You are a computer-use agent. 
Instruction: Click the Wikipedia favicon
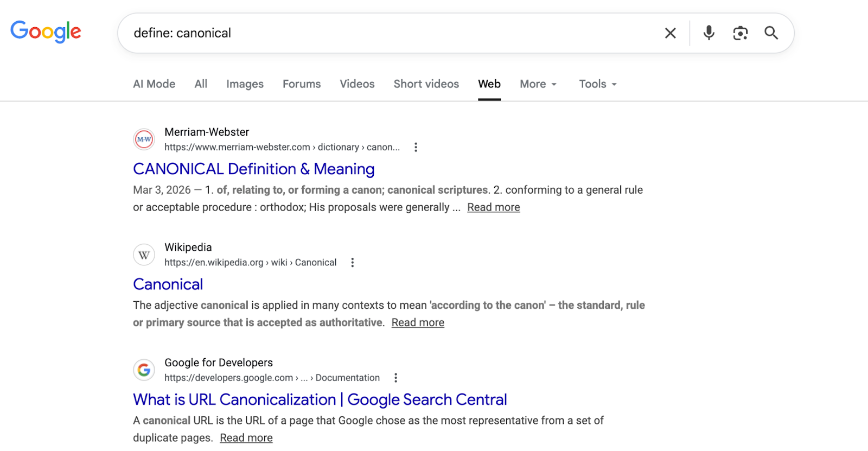click(144, 255)
